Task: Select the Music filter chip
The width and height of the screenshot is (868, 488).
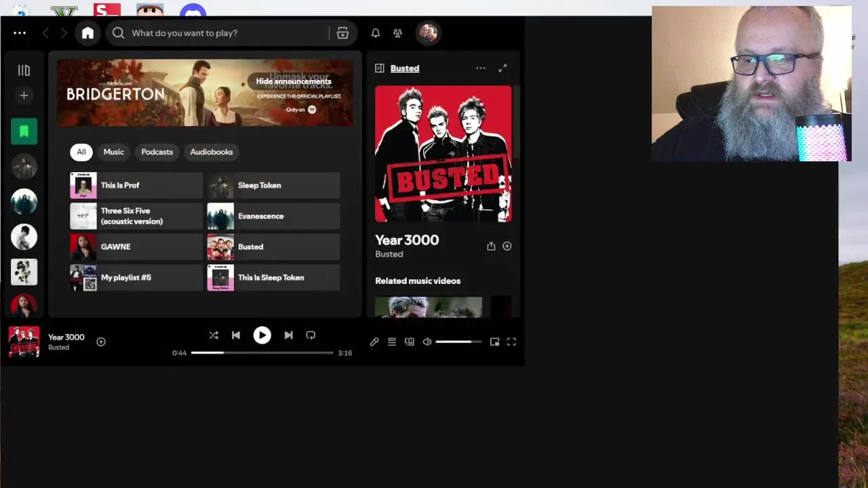Action: pos(113,152)
